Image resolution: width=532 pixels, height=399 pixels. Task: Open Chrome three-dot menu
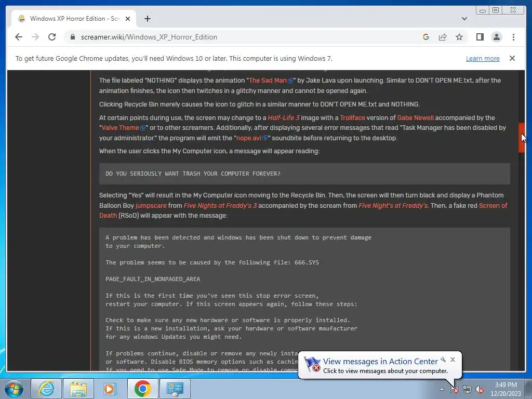coord(513,37)
